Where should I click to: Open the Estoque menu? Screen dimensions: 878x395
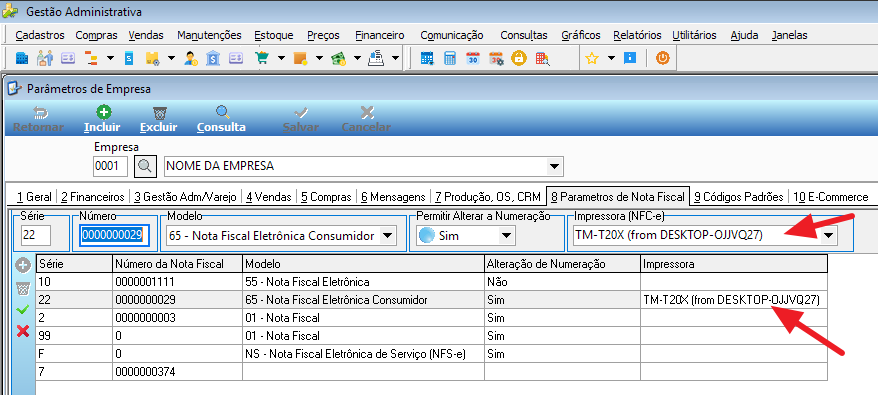pos(273,35)
